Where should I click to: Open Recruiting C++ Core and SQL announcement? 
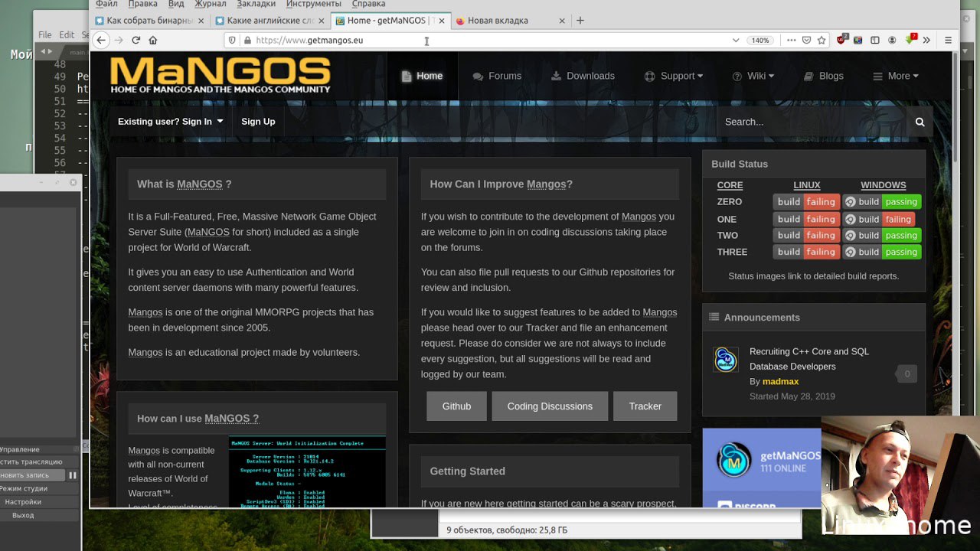[809, 359]
